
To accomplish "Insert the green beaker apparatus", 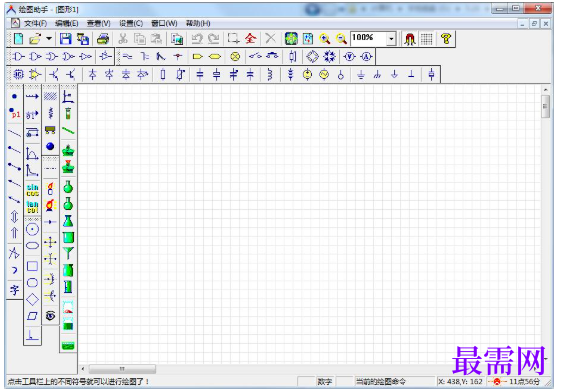I will (68, 237).
